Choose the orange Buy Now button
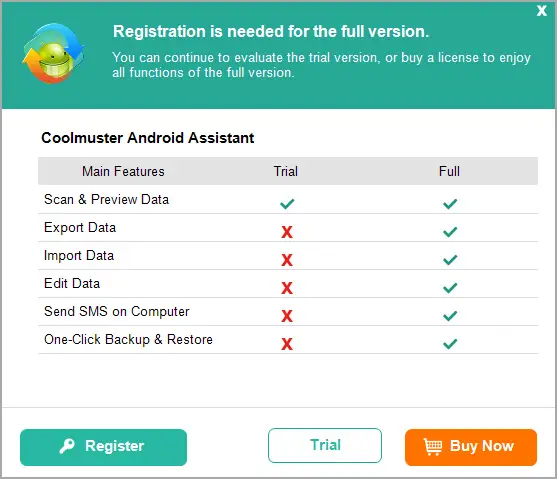This screenshot has width=557, height=479. coord(471,447)
